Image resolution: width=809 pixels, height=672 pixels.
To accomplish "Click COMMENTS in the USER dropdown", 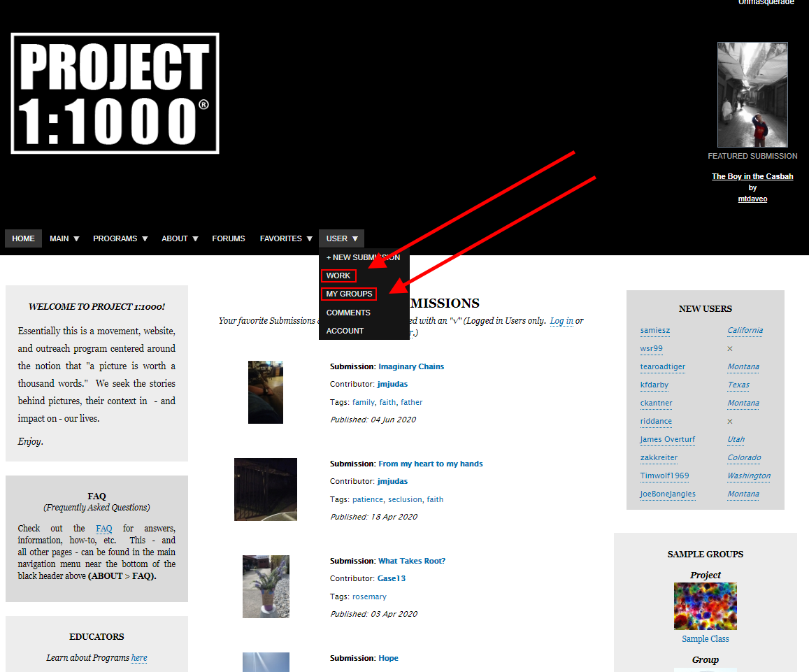I will [348, 313].
